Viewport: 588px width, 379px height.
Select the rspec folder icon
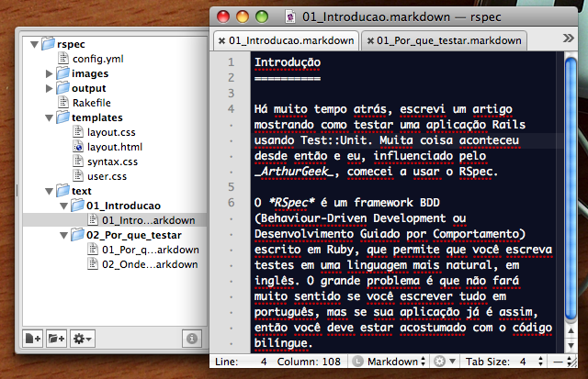[x=48, y=43]
